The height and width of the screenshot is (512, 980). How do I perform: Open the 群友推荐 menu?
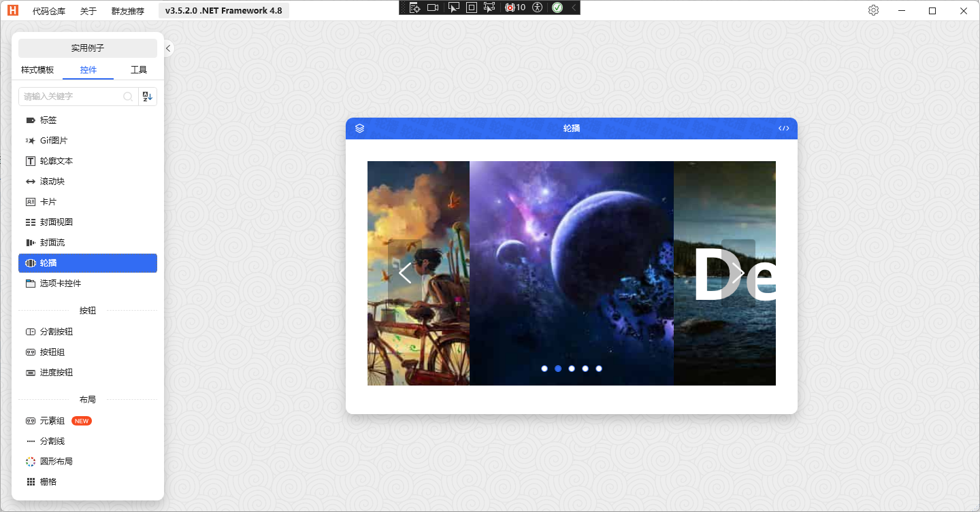click(128, 11)
